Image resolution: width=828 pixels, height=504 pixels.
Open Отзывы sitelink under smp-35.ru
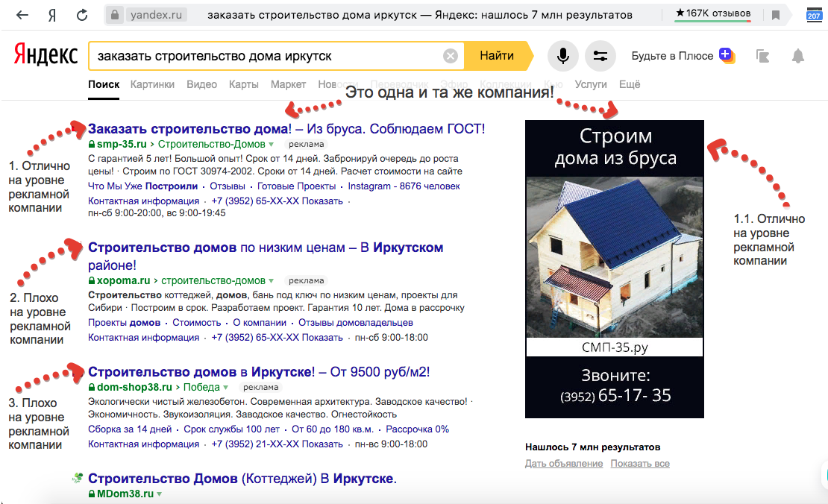pos(228,186)
